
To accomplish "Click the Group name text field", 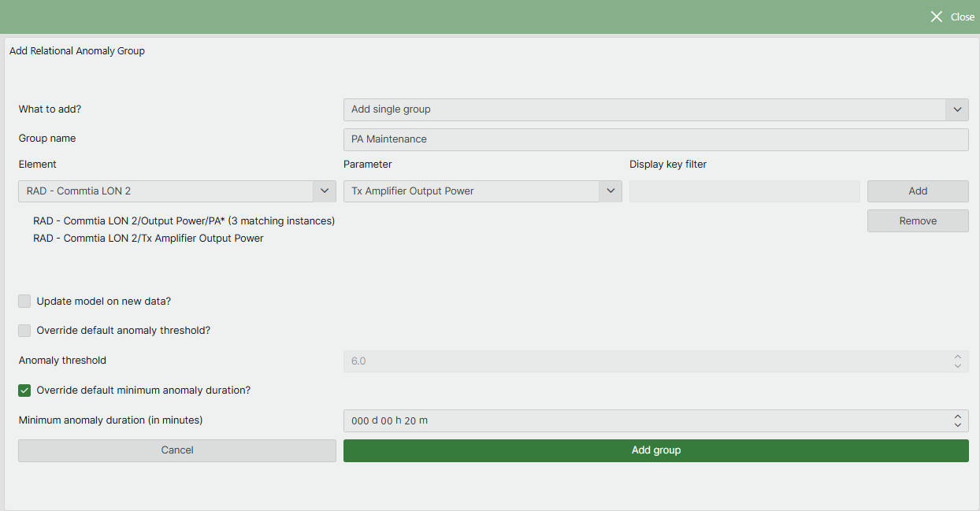I will (655, 139).
